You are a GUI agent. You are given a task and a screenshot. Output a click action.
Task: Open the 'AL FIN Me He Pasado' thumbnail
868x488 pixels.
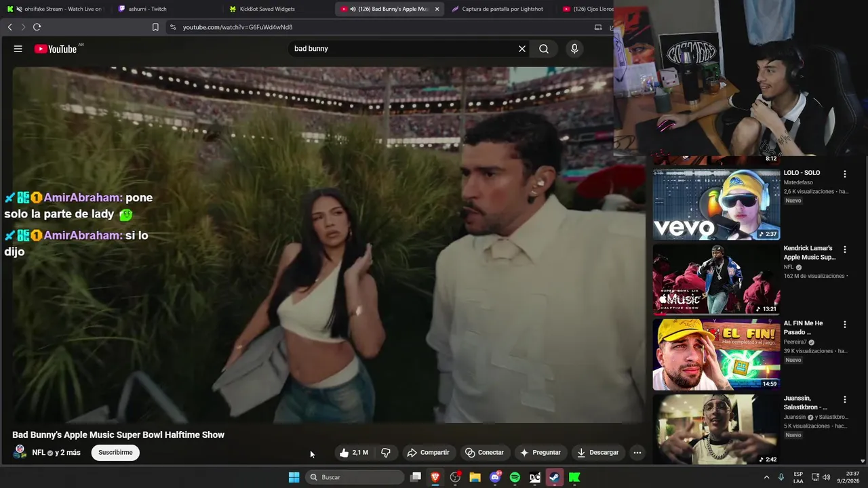716,354
